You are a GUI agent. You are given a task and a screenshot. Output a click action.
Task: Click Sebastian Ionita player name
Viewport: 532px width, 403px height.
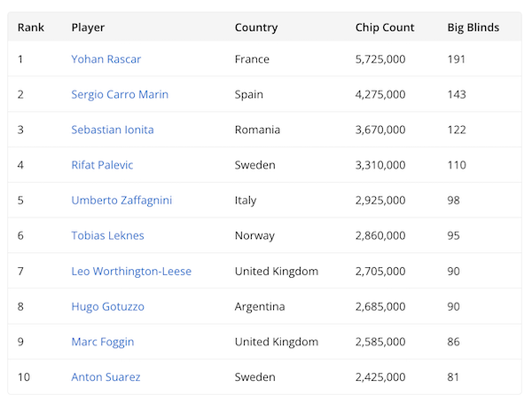(113, 130)
